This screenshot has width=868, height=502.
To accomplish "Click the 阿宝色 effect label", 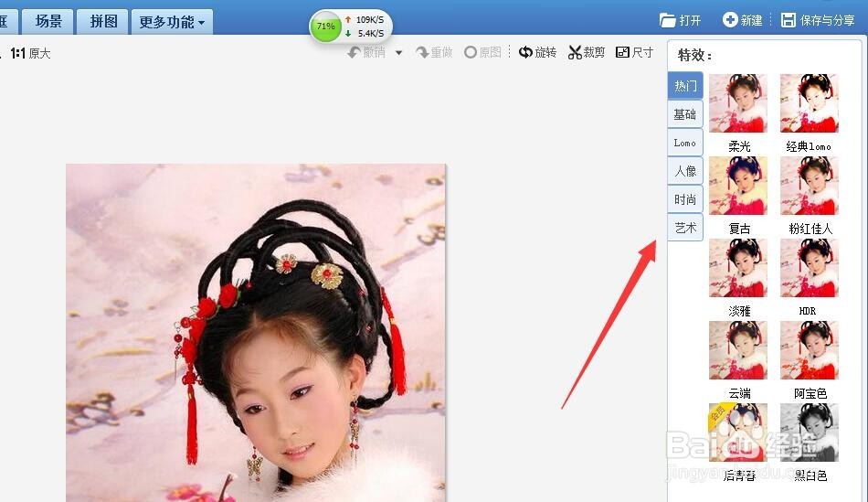I will coord(810,393).
